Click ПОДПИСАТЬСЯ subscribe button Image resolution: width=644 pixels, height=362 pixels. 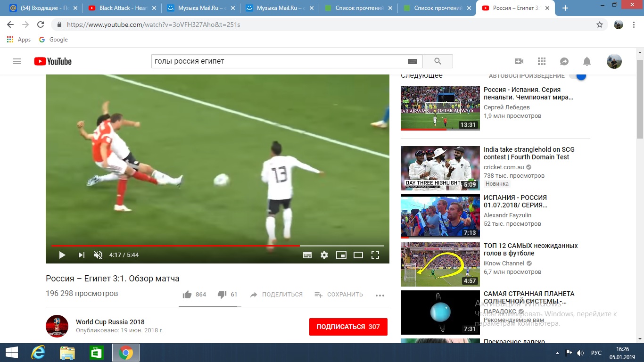[348, 327]
